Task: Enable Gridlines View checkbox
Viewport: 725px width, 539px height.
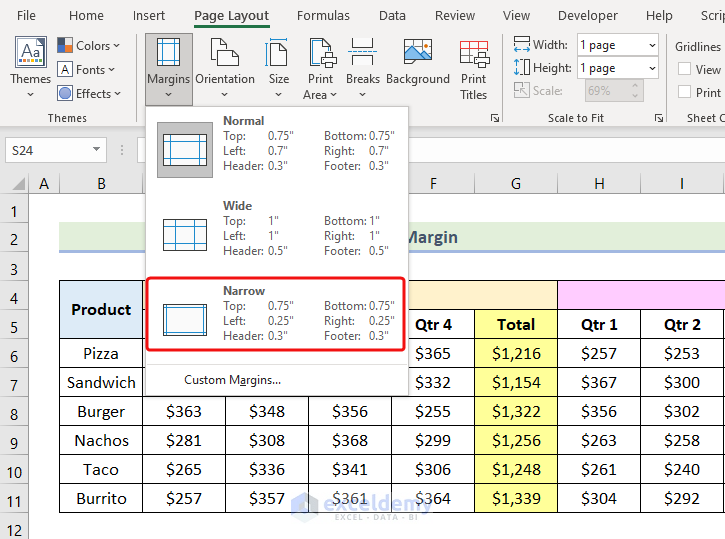Action: pos(684,69)
